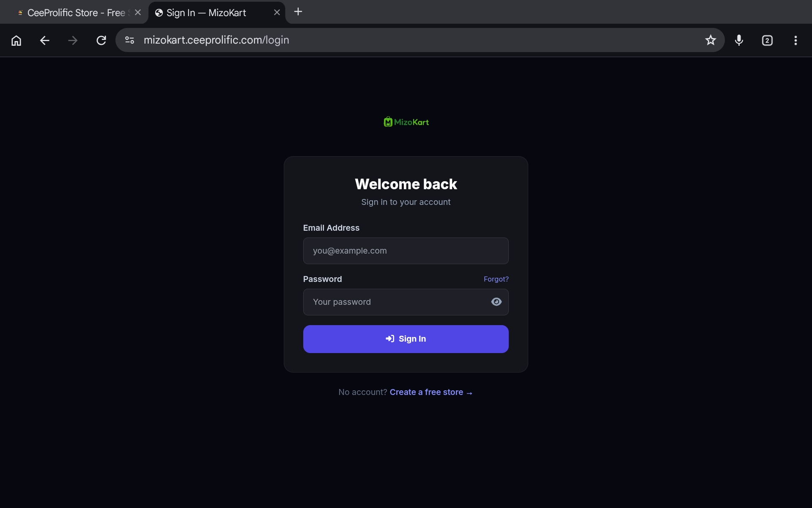Navigate back to the previous page
This screenshot has width=812, height=508.
click(x=44, y=40)
